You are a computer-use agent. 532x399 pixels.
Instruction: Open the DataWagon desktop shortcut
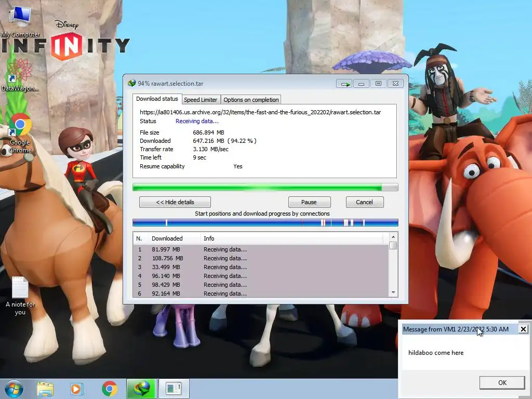click(x=20, y=75)
